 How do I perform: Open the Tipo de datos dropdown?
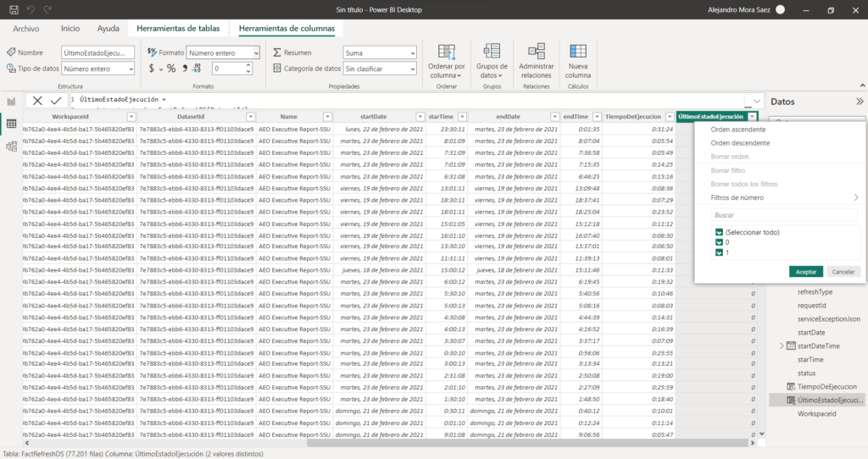click(97, 69)
